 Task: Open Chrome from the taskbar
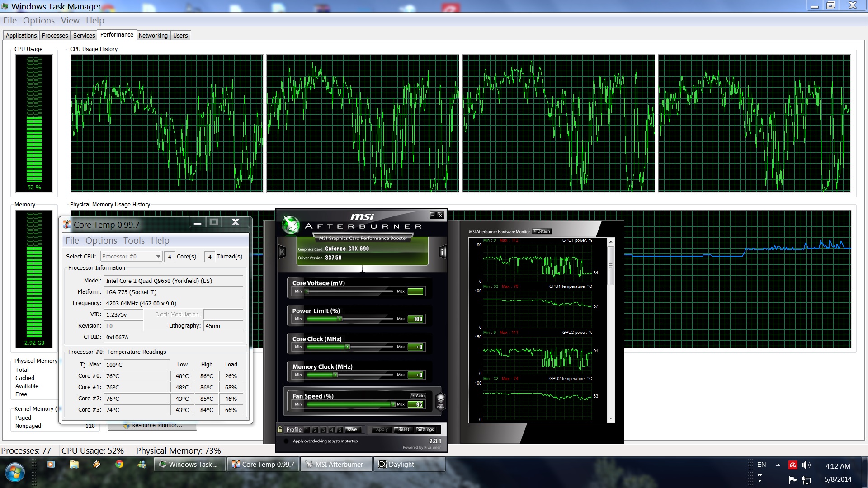[x=119, y=464]
